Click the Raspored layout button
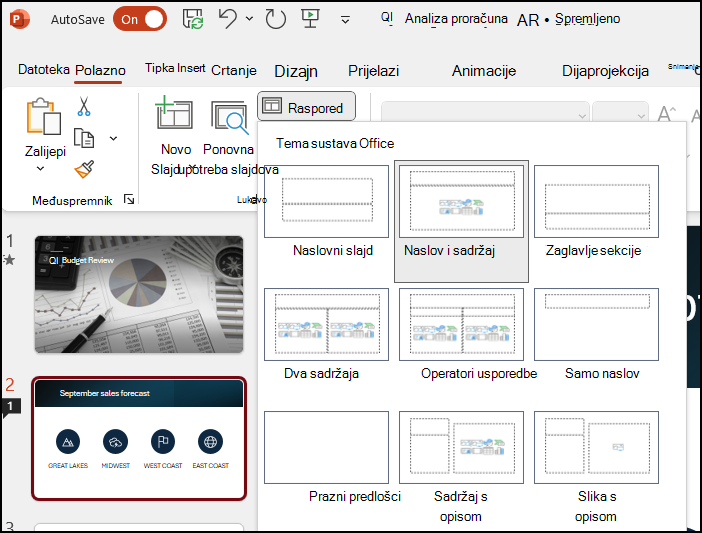 (306, 107)
